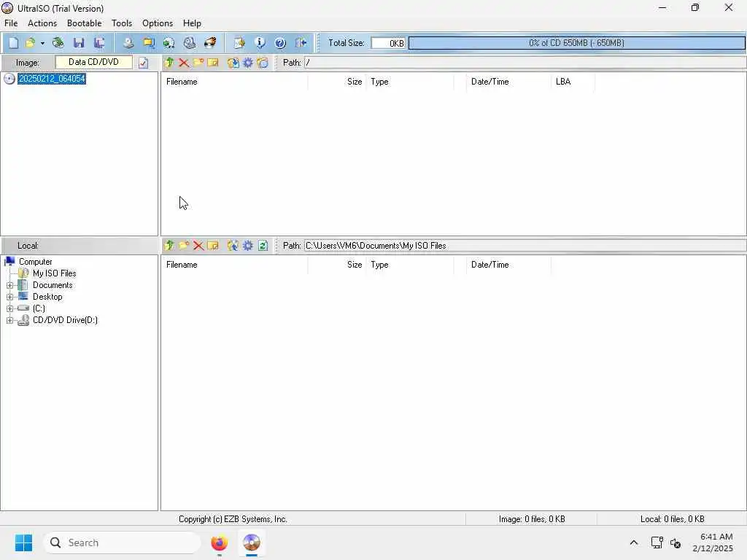747x560 pixels.
Task: Open Firefox from the taskbar
Action: click(x=219, y=542)
